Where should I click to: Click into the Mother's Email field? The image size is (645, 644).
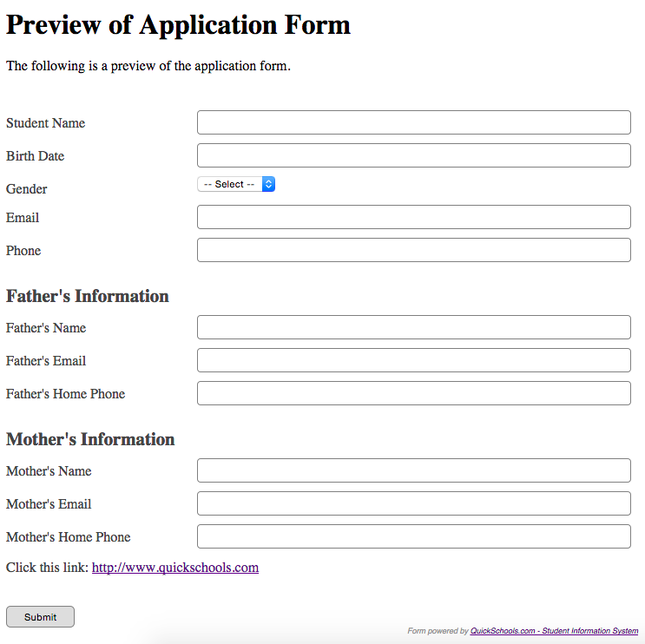(x=413, y=503)
